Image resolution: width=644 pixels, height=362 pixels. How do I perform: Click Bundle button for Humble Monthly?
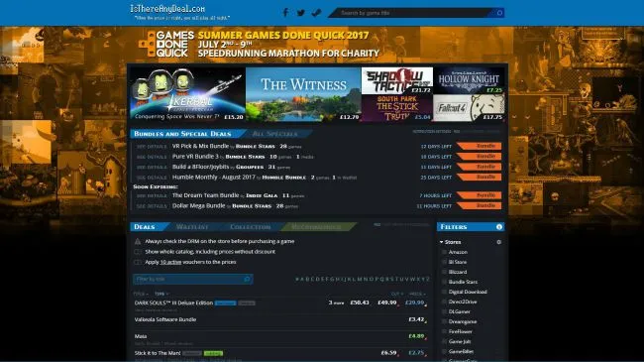pos(480,177)
